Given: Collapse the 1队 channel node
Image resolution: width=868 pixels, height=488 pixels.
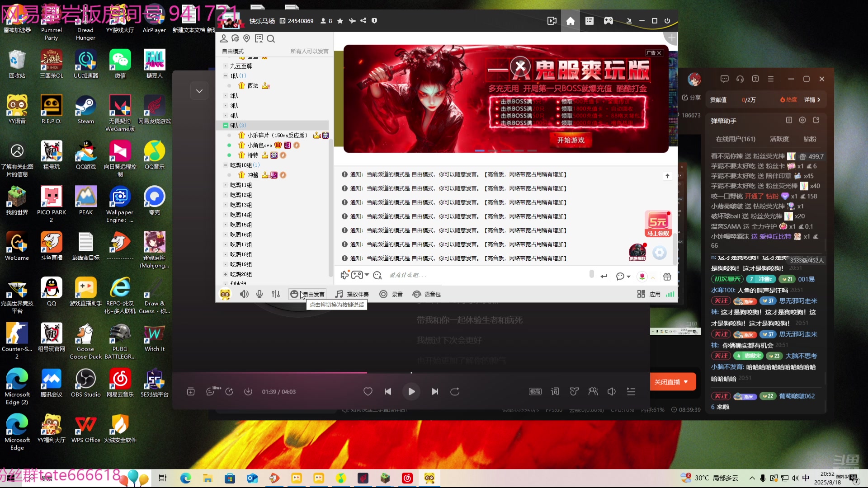Looking at the screenshot, I should (225, 76).
